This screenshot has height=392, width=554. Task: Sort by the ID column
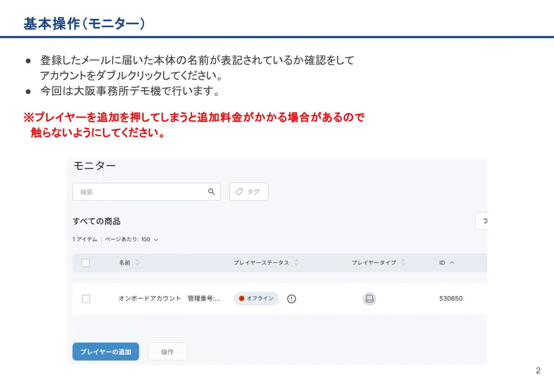(x=446, y=263)
